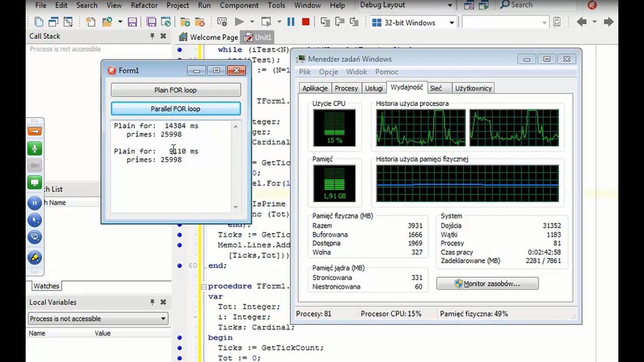Open the empty combo box next to the platform selector

coord(544,23)
